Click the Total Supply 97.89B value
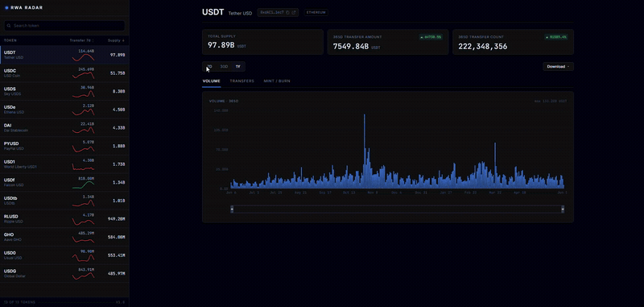This screenshot has height=307, width=644. [x=221, y=45]
